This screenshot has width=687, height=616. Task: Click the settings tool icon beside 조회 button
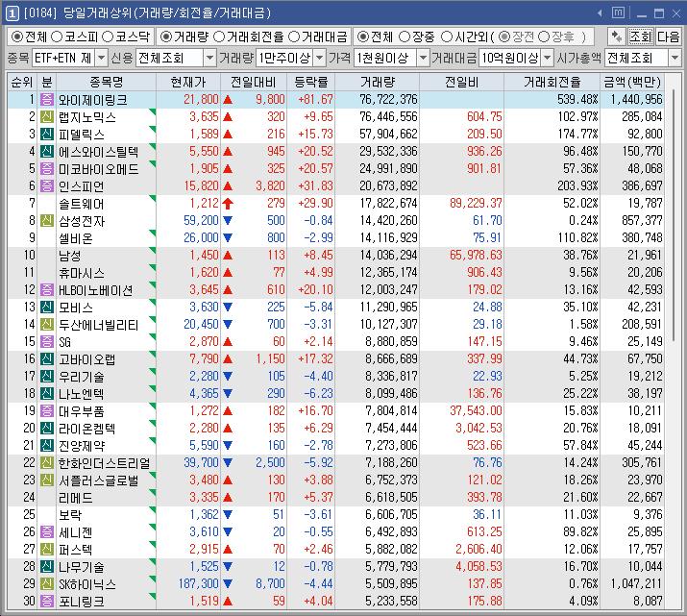(x=617, y=37)
